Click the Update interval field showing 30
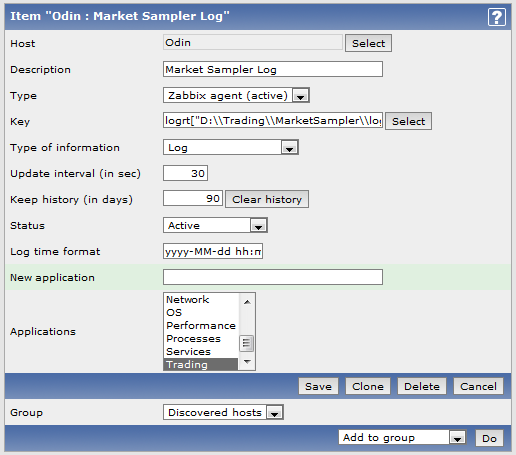Viewport: 516px width, 455px height. pos(185,173)
